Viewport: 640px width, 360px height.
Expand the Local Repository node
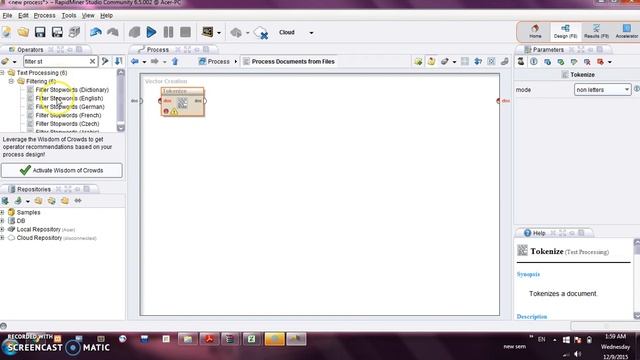[2, 229]
